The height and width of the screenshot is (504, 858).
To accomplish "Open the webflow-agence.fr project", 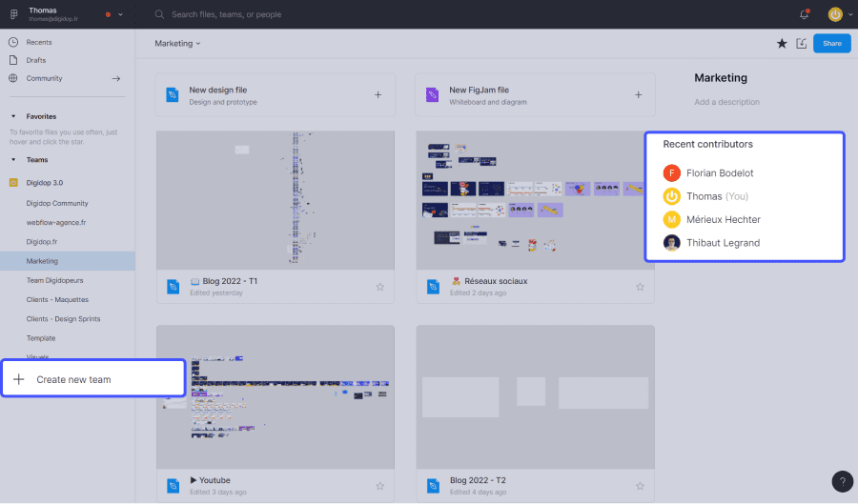I will 56,223.
